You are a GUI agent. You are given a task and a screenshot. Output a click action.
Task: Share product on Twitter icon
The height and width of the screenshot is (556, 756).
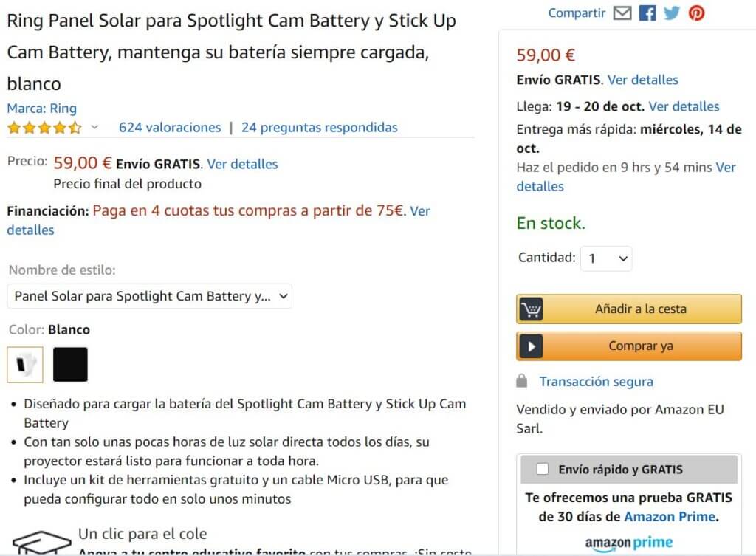pos(671,13)
